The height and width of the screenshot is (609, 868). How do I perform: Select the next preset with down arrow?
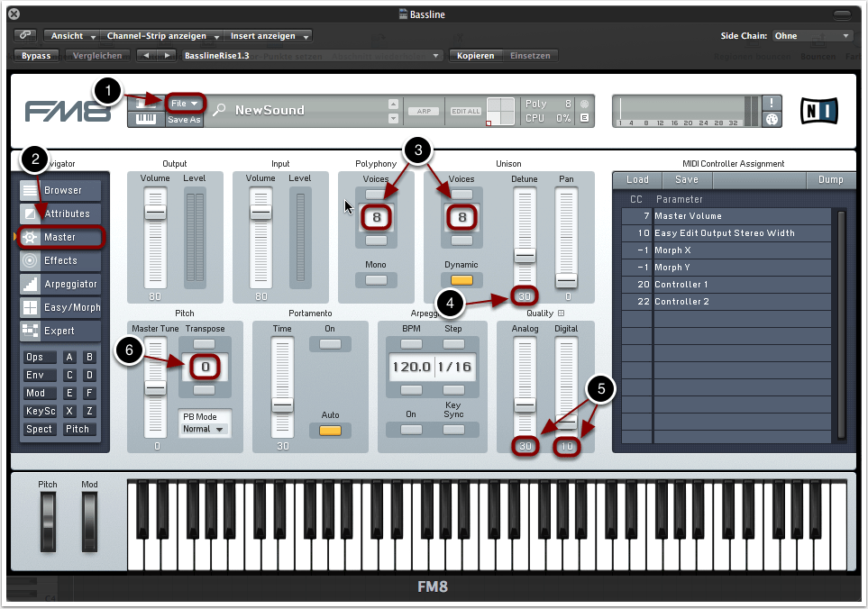point(393,118)
